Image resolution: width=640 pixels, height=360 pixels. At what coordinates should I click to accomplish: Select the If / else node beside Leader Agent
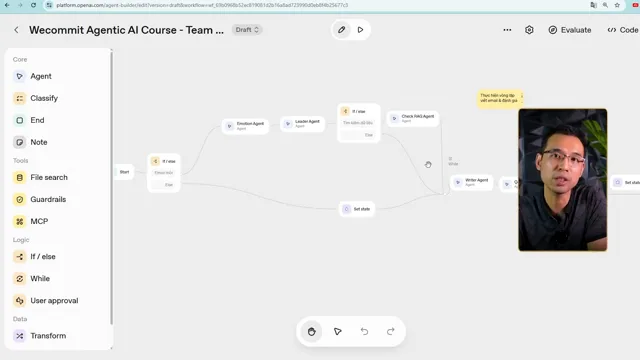click(359, 122)
